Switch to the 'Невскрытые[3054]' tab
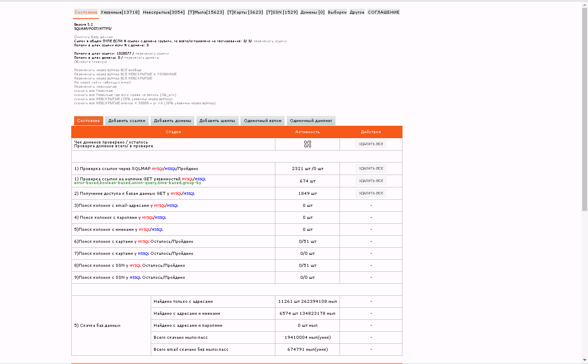Image resolution: width=588 pixels, height=364 pixels. pyautogui.click(x=164, y=12)
